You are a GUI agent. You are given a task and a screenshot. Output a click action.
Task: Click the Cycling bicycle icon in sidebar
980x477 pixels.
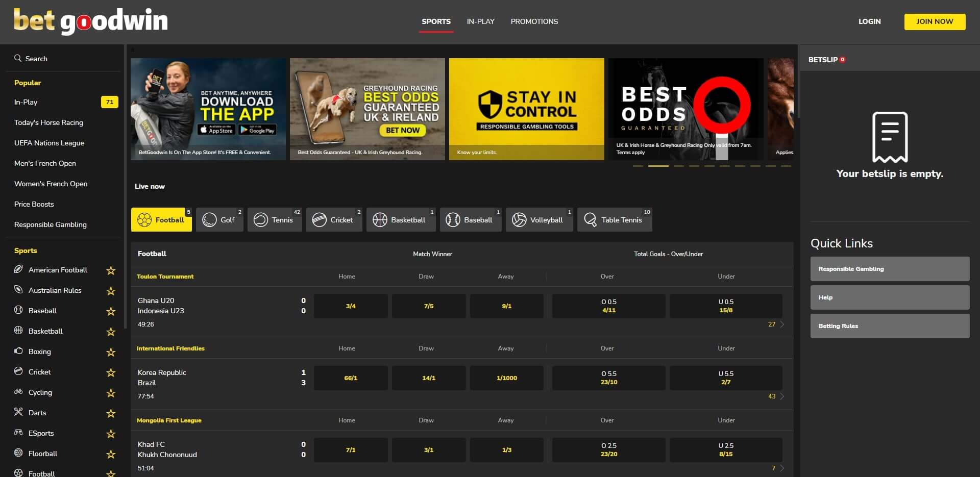tap(18, 392)
